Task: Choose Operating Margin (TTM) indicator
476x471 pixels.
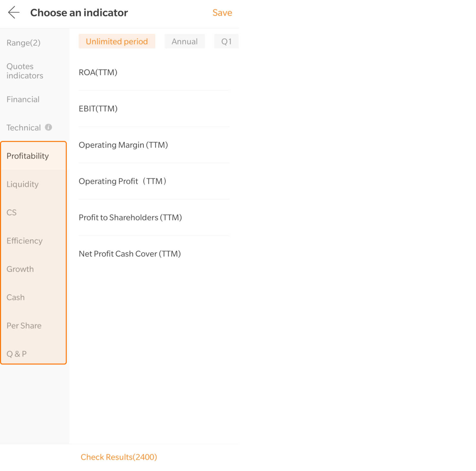Action: pyautogui.click(x=123, y=145)
